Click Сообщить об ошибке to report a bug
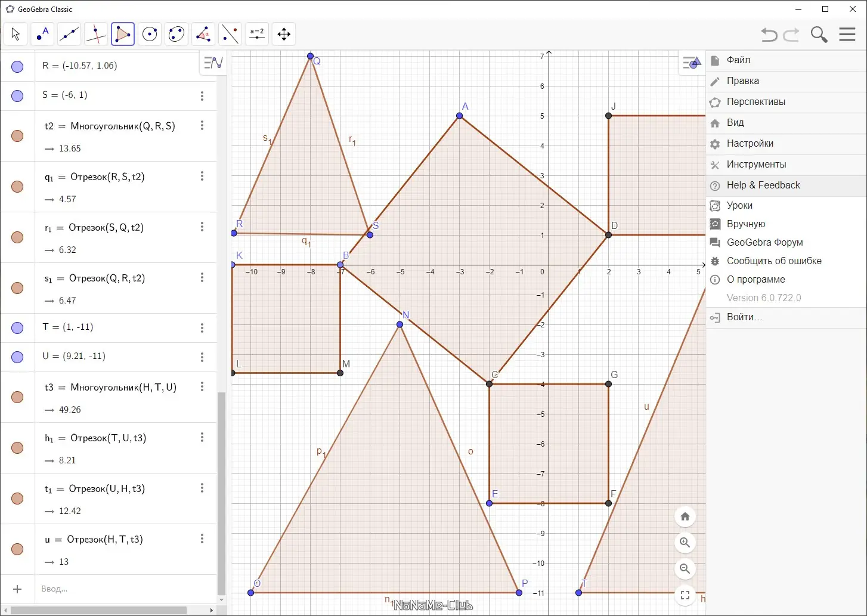 (x=786, y=261)
